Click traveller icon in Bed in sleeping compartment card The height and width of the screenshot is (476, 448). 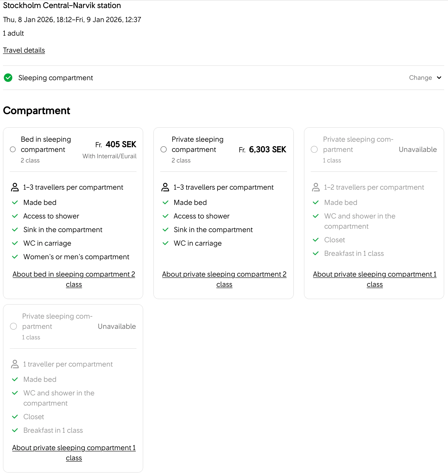pyautogui.click(x=15, y=187)
